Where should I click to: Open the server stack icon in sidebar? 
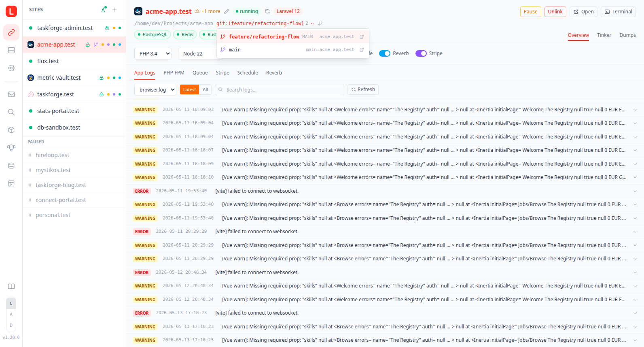pos(11,50)
